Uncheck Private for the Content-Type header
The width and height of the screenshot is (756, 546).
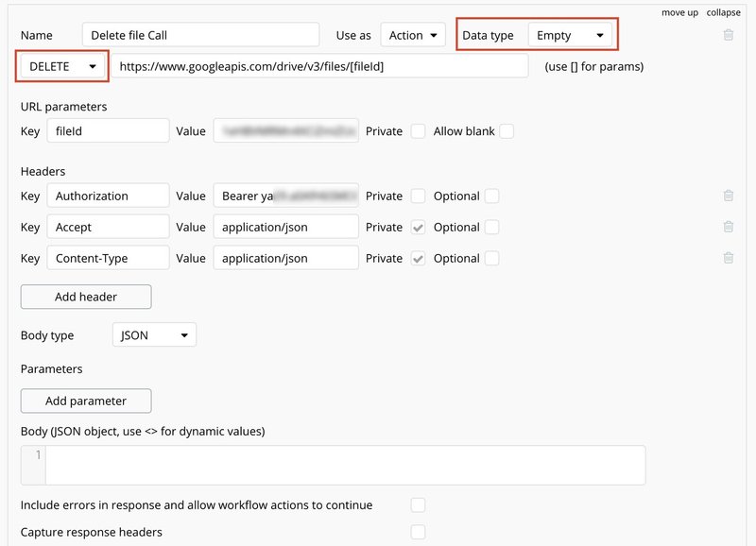click(x=418, y=258)
